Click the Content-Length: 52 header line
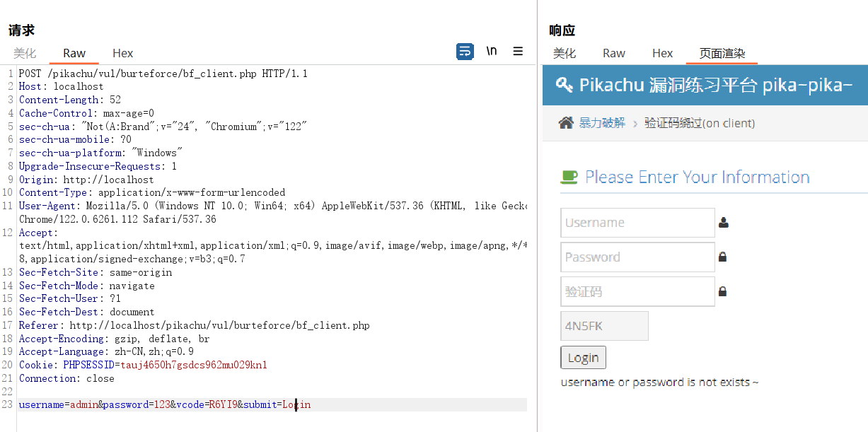Screen dimensions: 868x432 pos(70,100)
